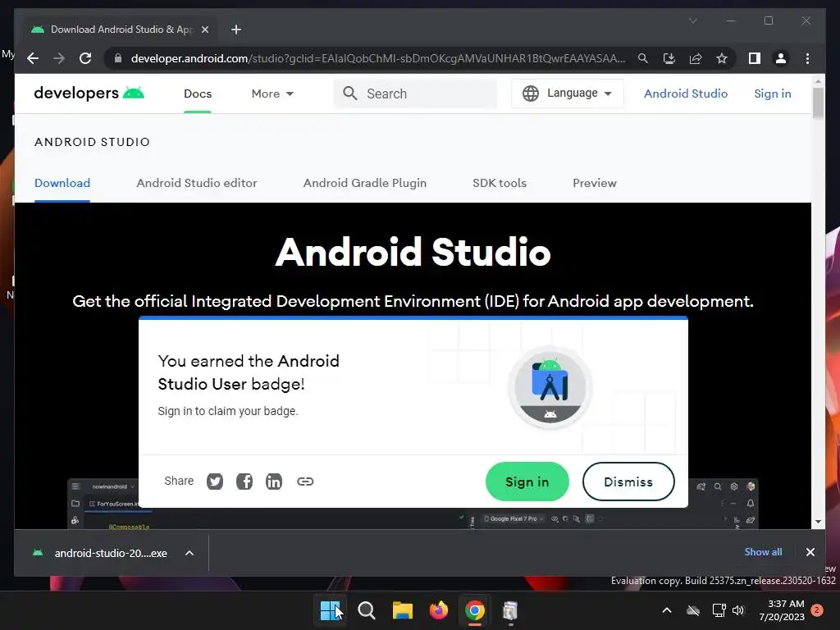Open the Chrome profile menu
The image size is (840, 630).
pos(781,58)
